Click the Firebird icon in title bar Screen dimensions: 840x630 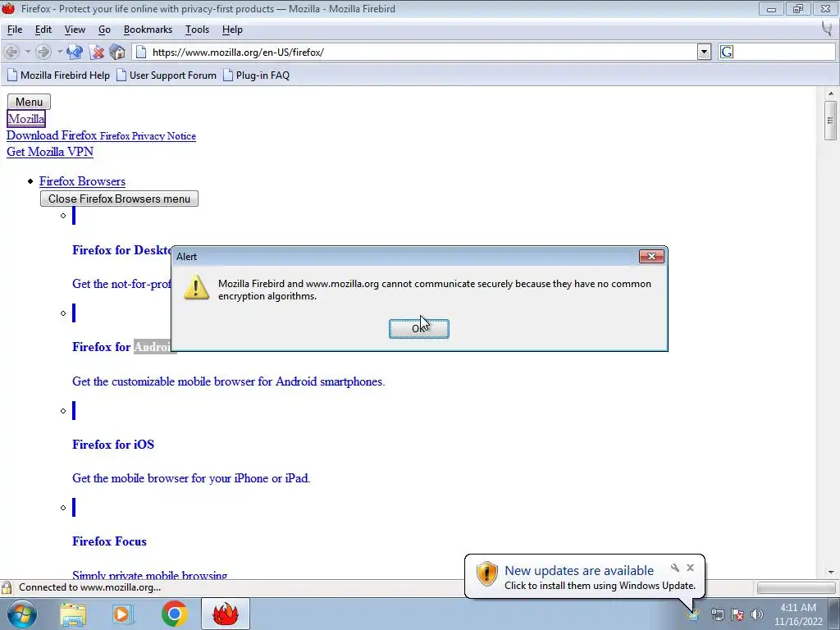(x=8, y=8)
